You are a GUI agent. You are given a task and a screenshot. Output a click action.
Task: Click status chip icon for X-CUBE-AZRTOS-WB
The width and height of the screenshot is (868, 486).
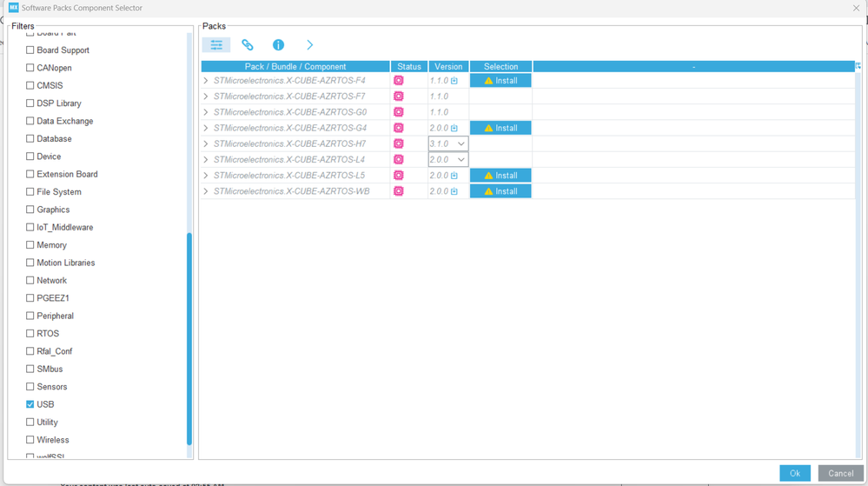(x=399, y=191)
